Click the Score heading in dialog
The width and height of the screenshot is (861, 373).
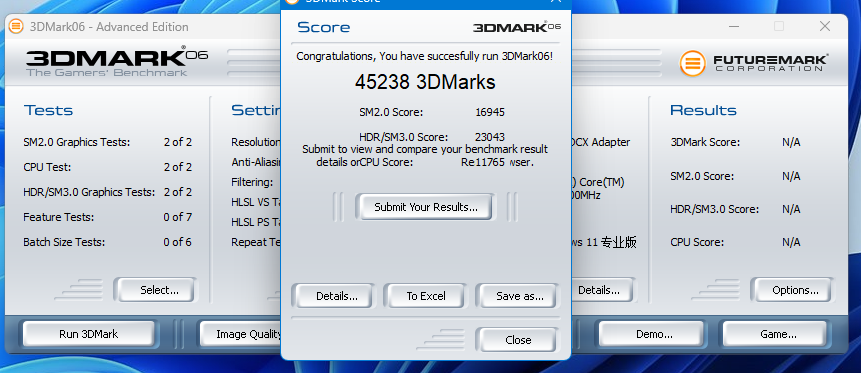point(323,27)
